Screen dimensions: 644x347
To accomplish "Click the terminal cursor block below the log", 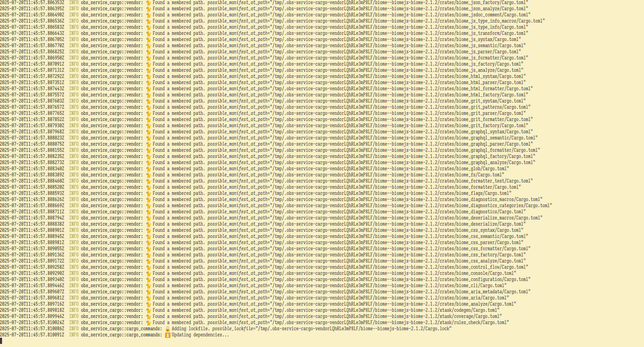I will coord(1,341).
